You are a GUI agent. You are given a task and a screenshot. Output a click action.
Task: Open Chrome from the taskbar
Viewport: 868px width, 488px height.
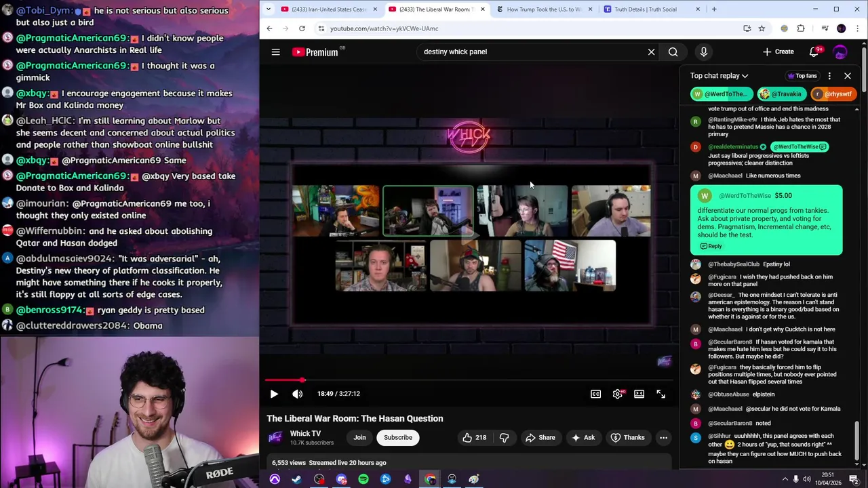[430, 479]
